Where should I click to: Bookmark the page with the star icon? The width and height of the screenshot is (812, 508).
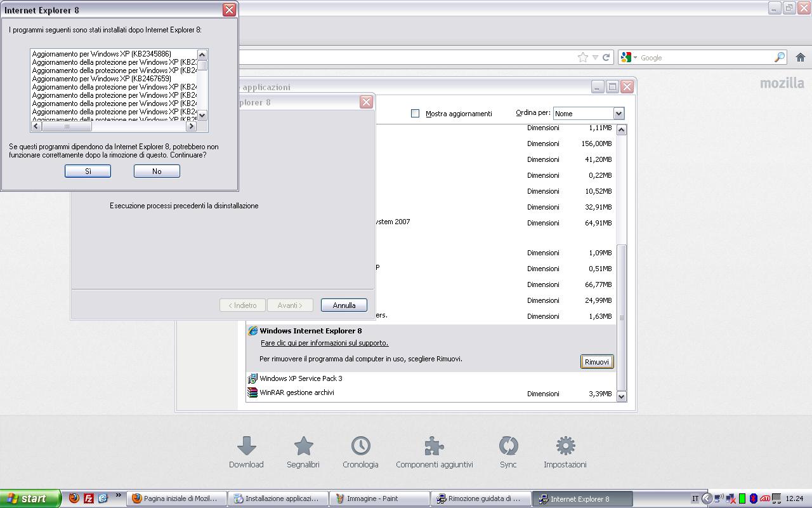tap(582, 57)
